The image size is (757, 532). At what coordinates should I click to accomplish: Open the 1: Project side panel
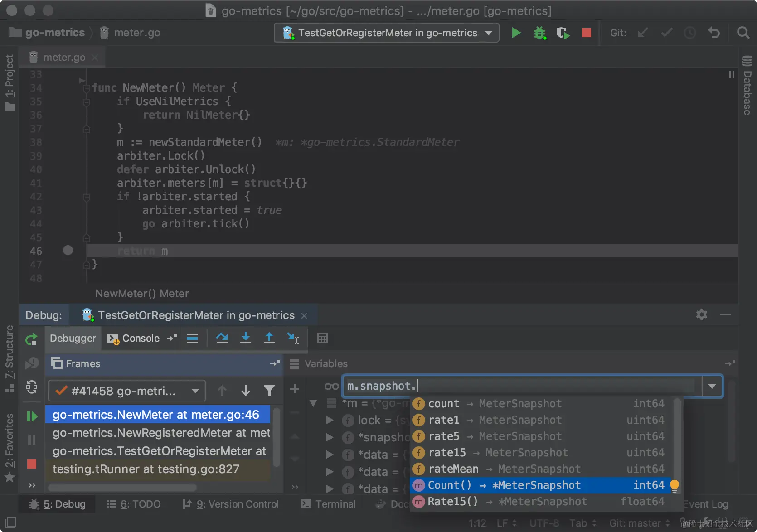[x=10, y=82]
